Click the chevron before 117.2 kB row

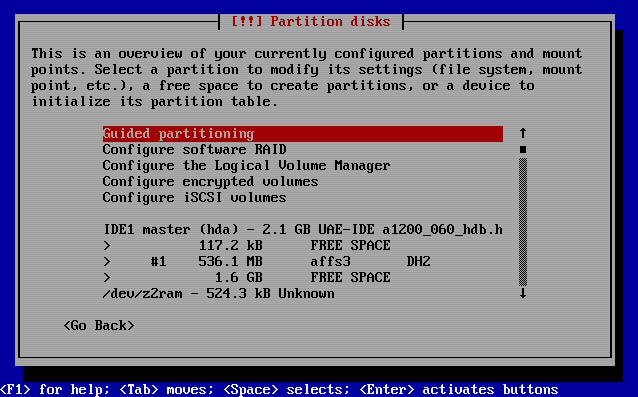click(x=107, y=246)
